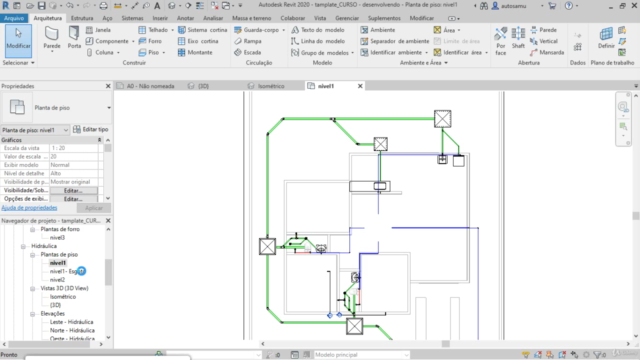The height and width of the screenshot is (360, 640).
Task: Choose Identificar ambiente tool
Action: pos(391,52)
